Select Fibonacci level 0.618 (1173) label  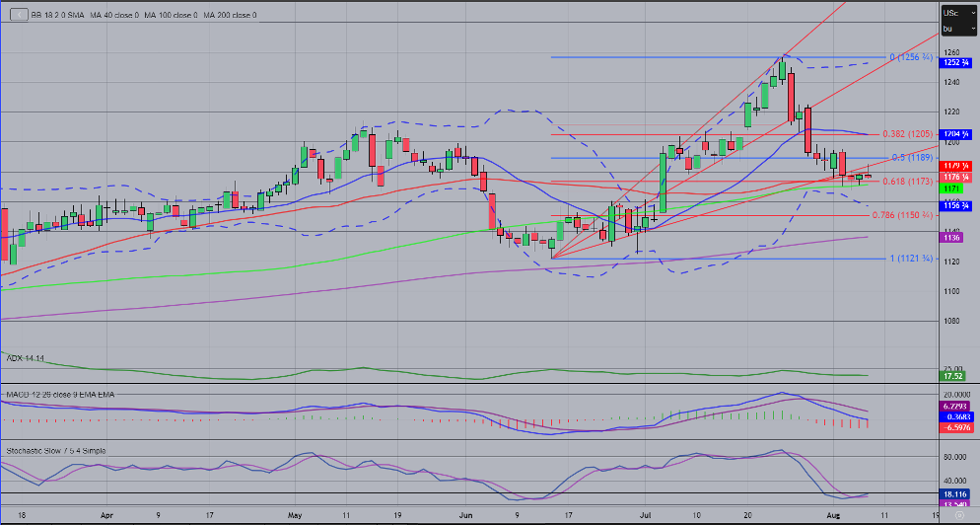click(x=907, y=182)
